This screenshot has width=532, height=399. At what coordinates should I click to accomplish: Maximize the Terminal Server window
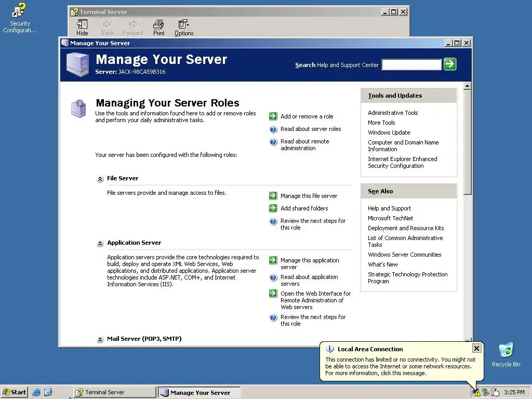click(394, 12)
